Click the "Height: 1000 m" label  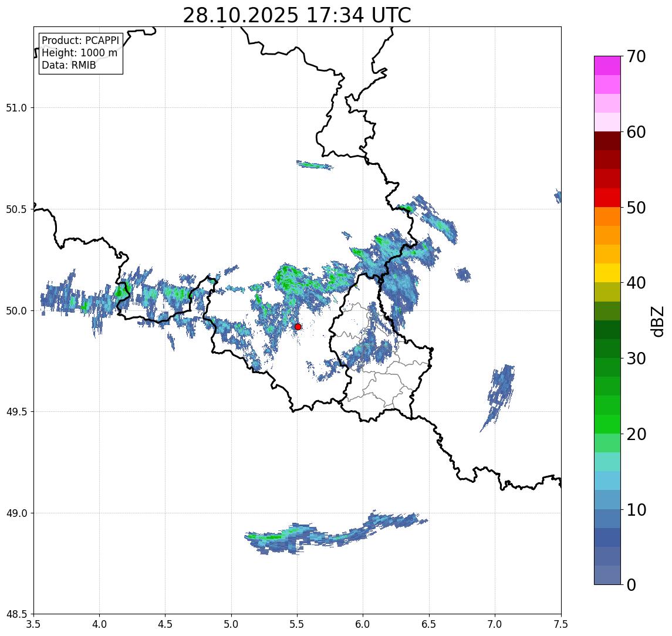click(x=79, y=53)
